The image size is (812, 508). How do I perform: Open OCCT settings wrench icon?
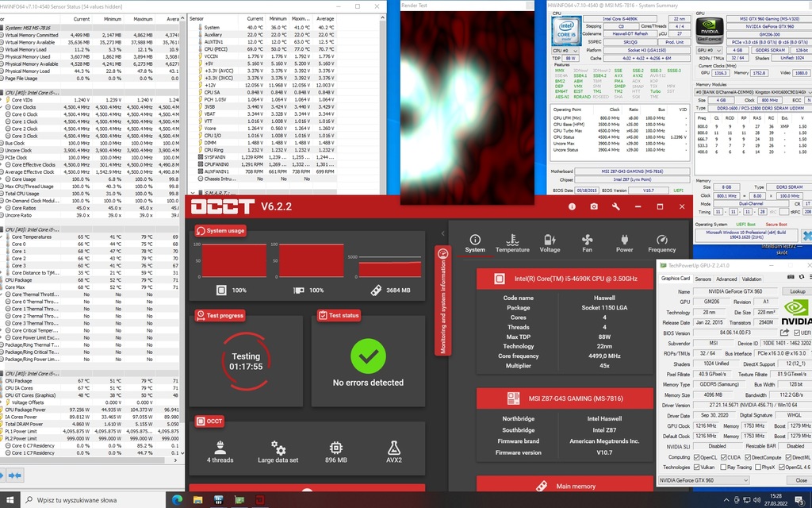pos(615,206)
